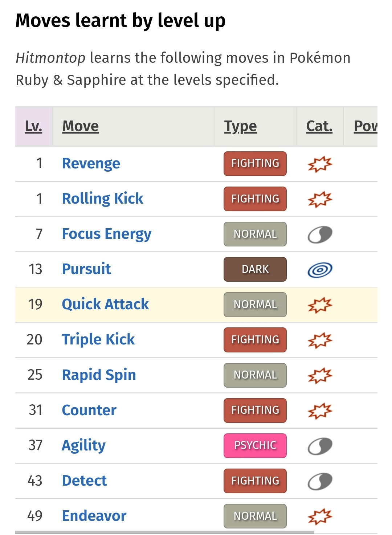The image size is (392, 535).
Task: Click the status category icon for Focus Energy
Action: [320, 234]
